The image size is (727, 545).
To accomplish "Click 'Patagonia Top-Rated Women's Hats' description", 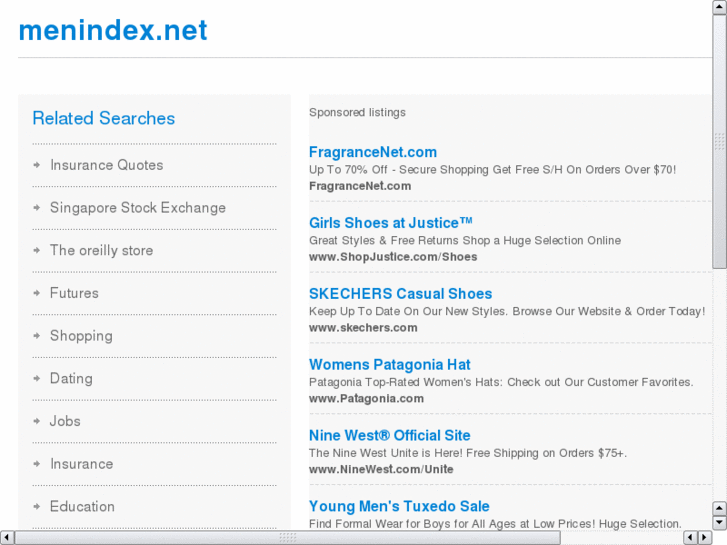I will 501,382.
